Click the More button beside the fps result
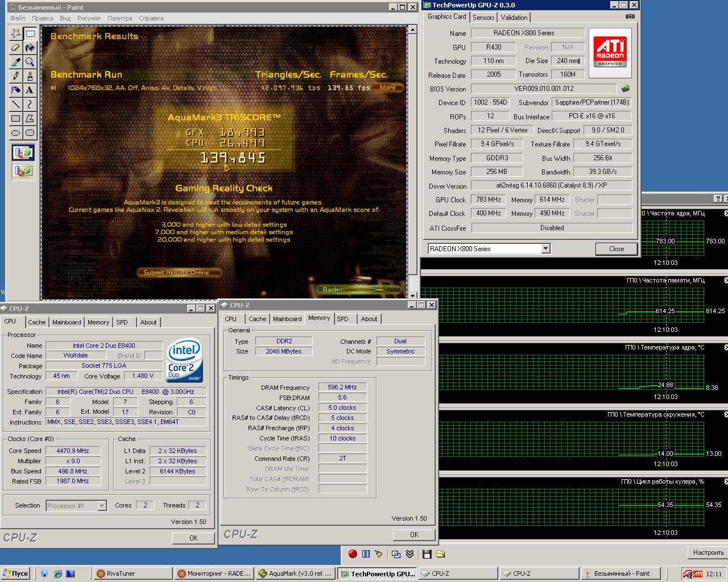The width and height of the screenshot is (728, 582). click(x=388, y=88)
